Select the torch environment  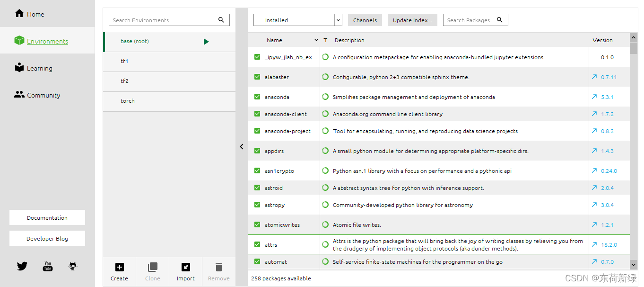point(169,101)
